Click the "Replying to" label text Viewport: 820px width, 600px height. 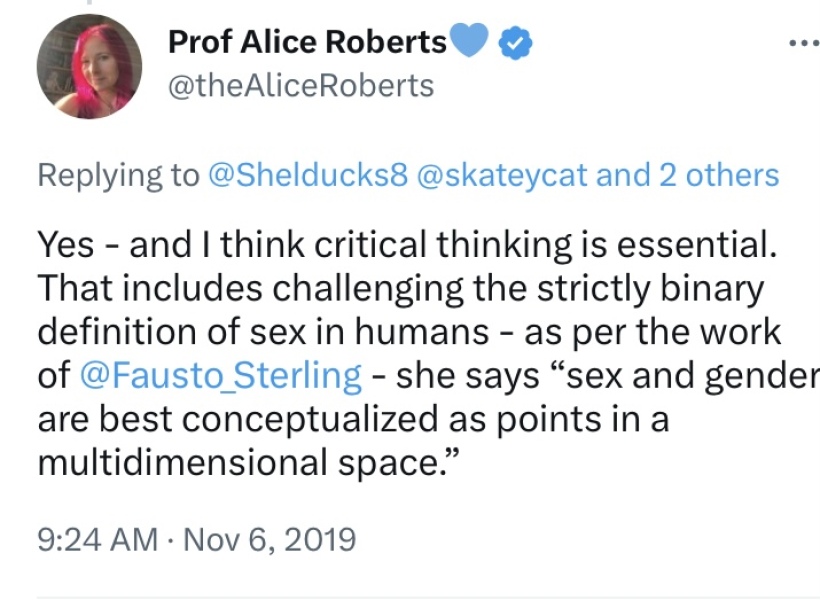coord(118,176)
